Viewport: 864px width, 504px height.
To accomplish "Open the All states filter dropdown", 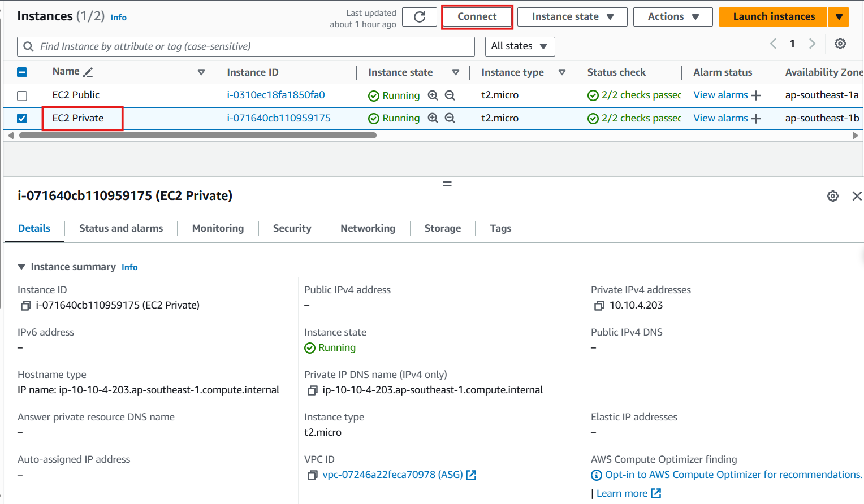I will [x=520, y=46].
